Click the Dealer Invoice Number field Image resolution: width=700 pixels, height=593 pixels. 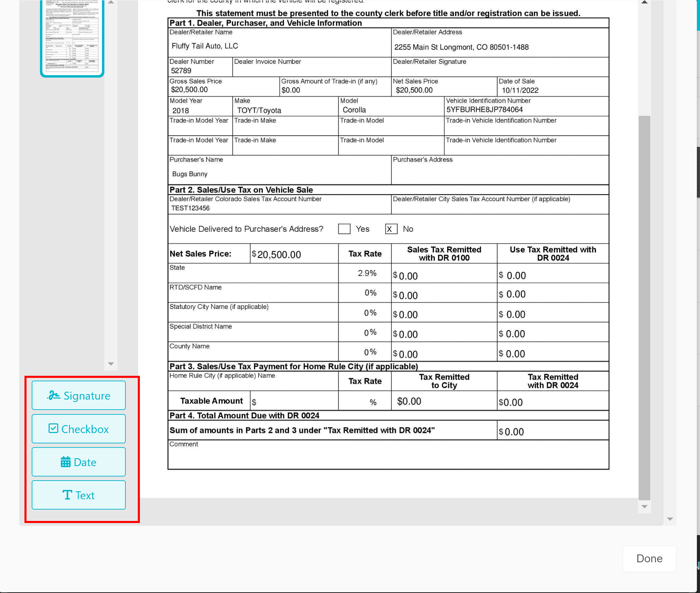(311, 70)
